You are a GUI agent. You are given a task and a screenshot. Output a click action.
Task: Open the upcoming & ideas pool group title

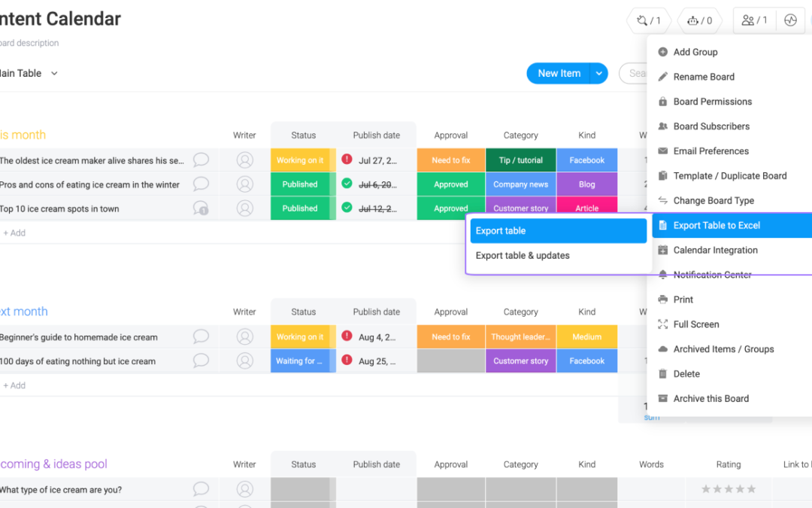[53, 464]
